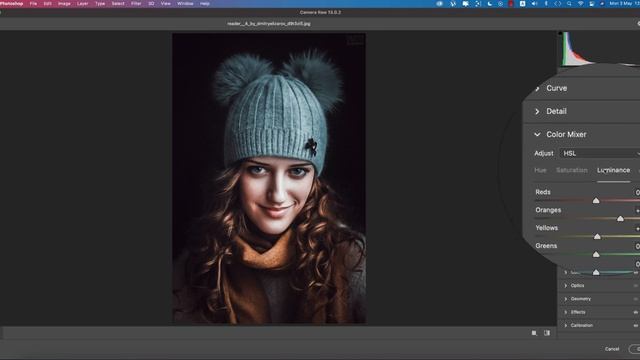Toggle visibility of the Effects panel edits
The height and width of the screenshot is (360, 640).
(x=636, y=312)
